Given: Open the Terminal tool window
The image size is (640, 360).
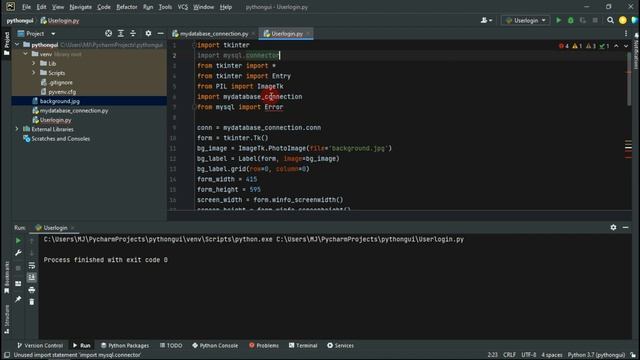Looking at the screenshot, I should coord(303,345).
